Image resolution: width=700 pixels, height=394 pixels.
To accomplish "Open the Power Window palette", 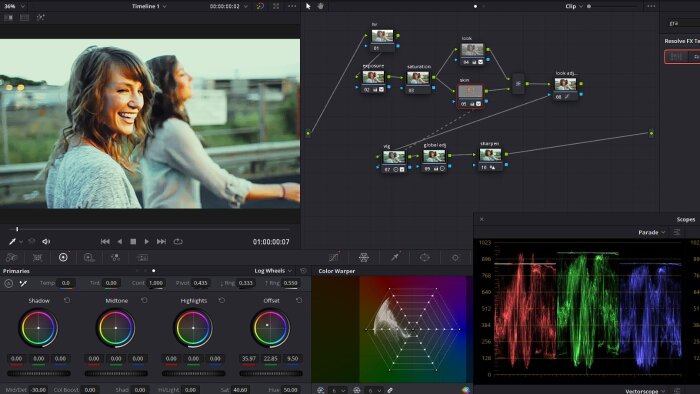I will click(425, 257).
